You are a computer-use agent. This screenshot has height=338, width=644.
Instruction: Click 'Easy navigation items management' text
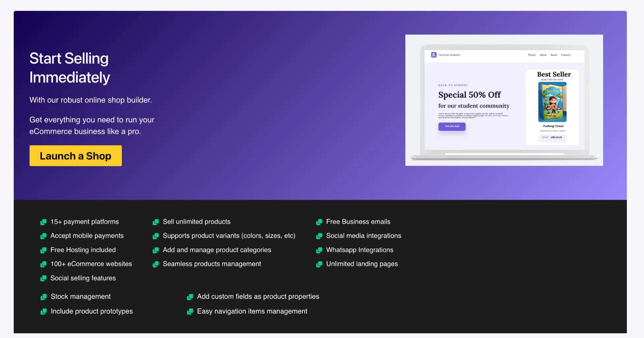tap(252, 311)
